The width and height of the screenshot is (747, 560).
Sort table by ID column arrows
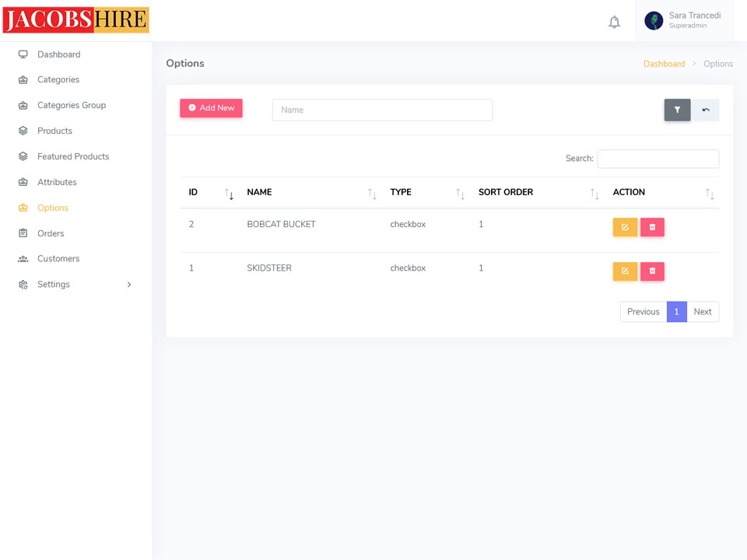[x=229, y=194]
